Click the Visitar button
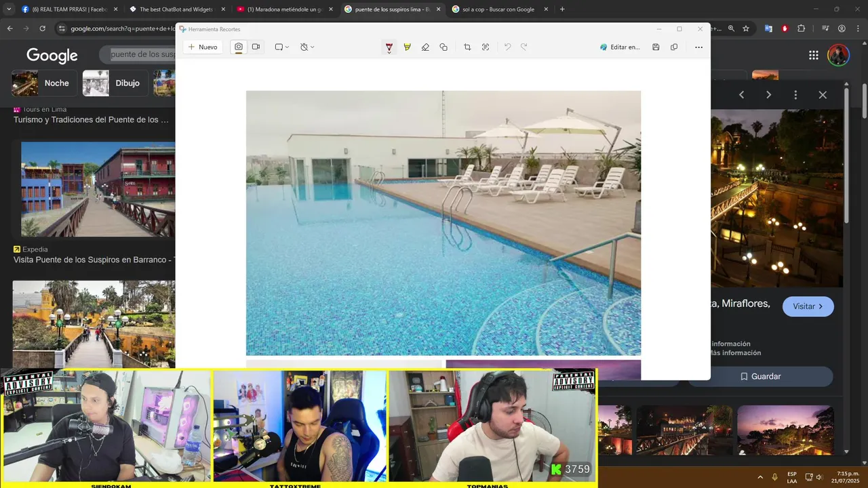 (808, 306)
